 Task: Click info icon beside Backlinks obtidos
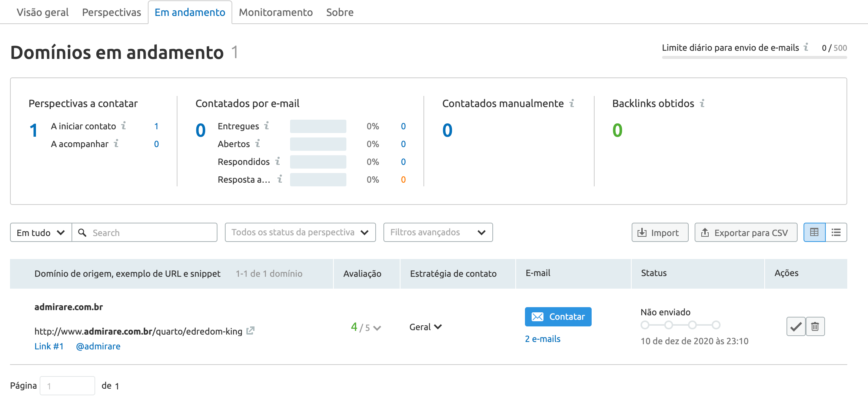[x=702, y=103]
